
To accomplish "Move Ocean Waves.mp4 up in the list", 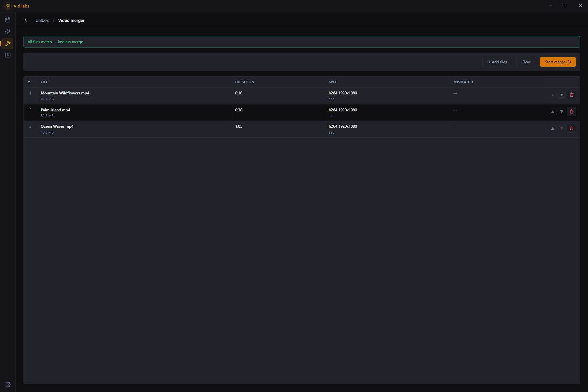I will (x=552, y=128).
